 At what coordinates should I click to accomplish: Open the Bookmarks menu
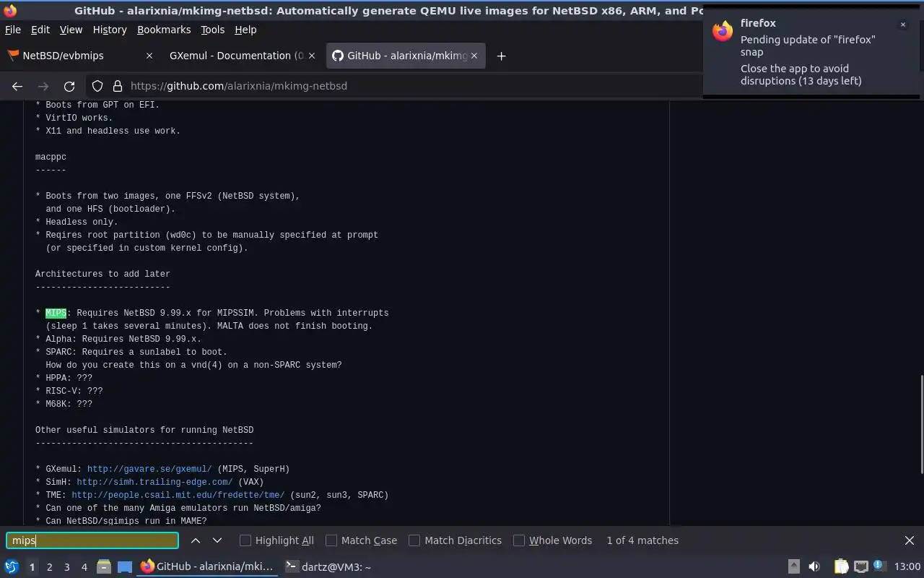pyautogui.click(x=164, y=30)
